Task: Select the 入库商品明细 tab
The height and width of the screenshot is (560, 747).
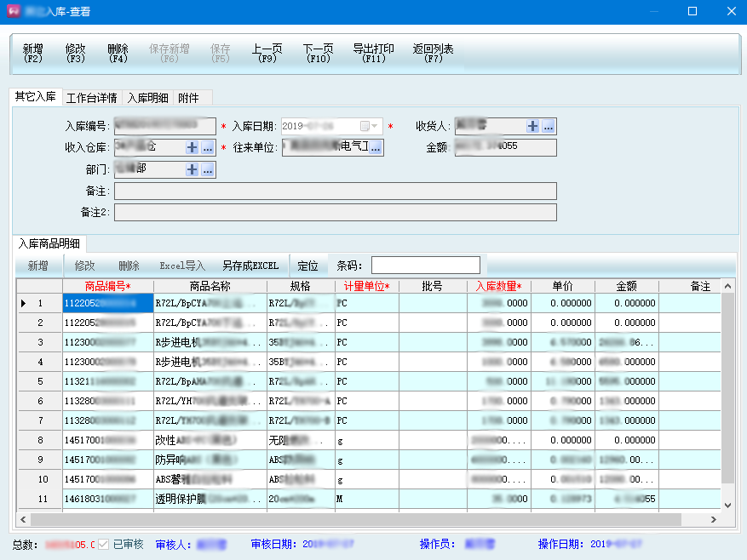Action: pos(49,243)
